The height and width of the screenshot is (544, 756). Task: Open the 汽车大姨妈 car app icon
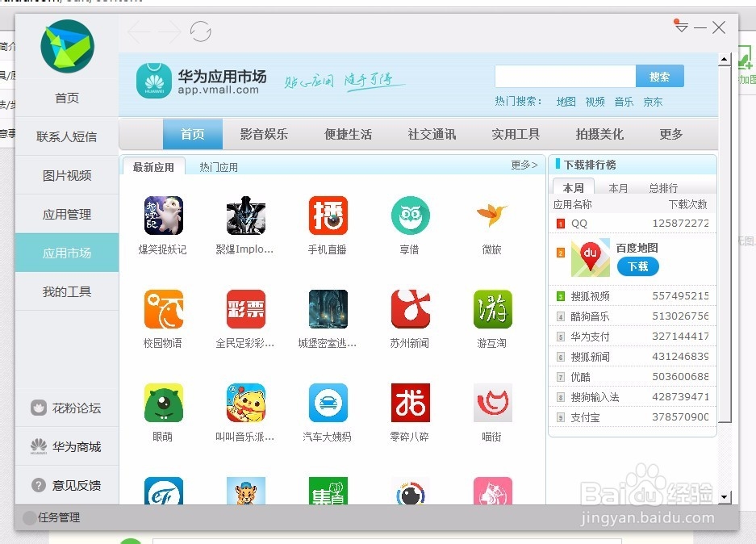pos(328,402)
